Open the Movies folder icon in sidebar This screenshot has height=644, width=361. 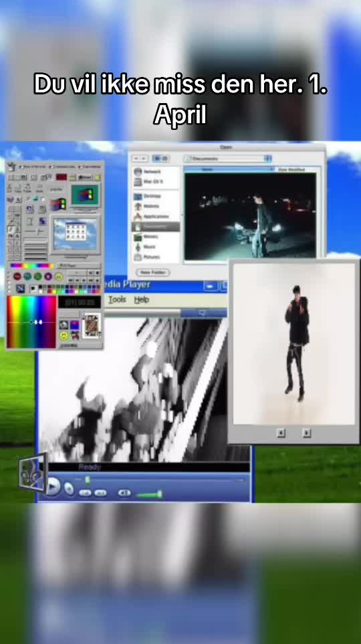pos(138,236)
